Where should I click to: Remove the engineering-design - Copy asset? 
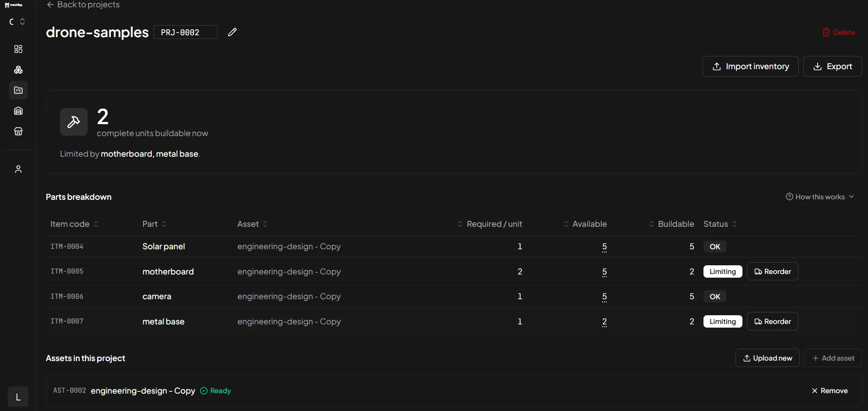[830, 391]
